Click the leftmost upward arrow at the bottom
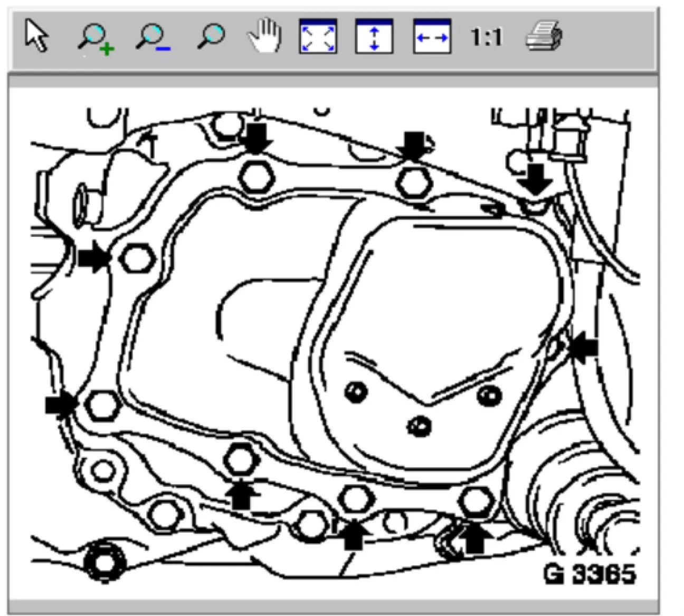Image resolution: width=684 pixels, height=616 pixels. click(242, 495)
